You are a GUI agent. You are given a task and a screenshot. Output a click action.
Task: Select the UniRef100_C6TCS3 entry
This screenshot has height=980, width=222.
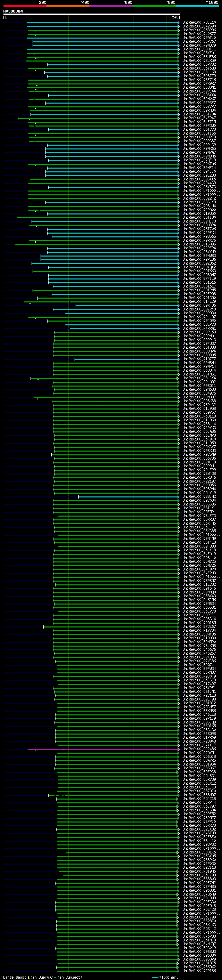coord(199,129)
